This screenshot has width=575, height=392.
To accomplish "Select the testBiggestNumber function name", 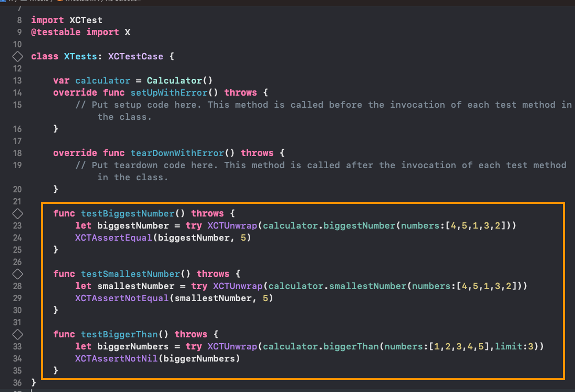I will [127, 213].
